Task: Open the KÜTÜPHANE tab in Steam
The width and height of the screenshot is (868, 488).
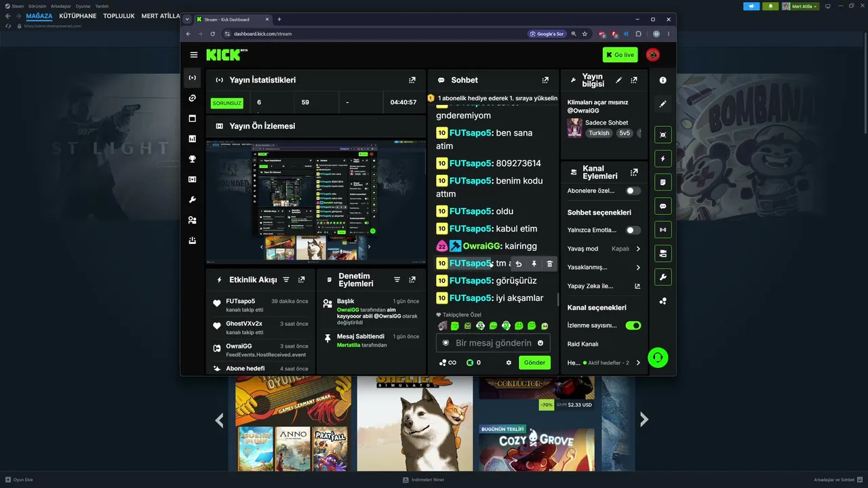Action: (x=78, y=16)
